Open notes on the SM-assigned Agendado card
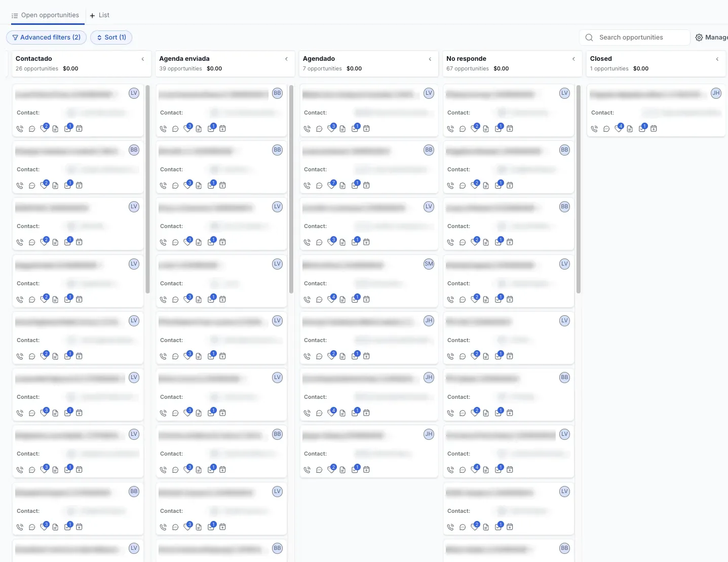This screenshot has width=728, height=562. 342,299
